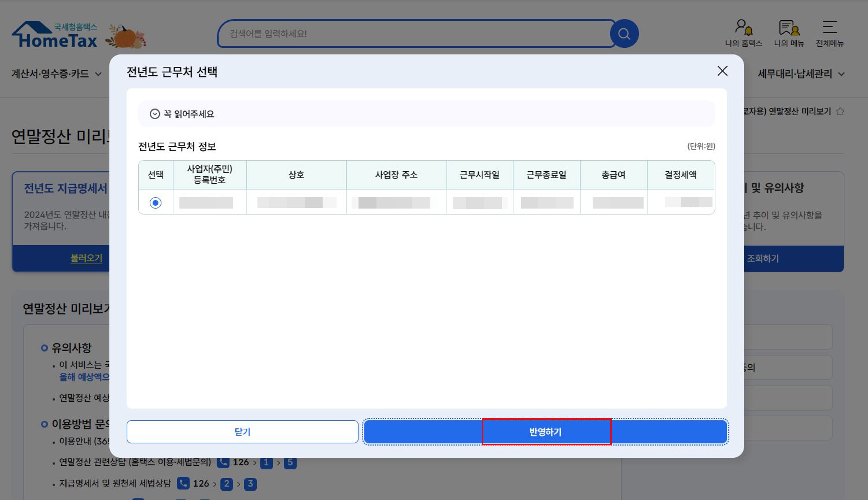The image size is (868, 500).
Task: Click the favorite star icon
Action: [840, 112]
